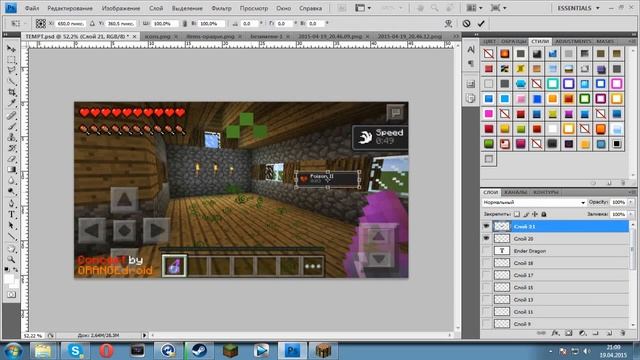Open the Opacity slider arrow
Screen dimensions: 640x360
(x=631, y=202)
